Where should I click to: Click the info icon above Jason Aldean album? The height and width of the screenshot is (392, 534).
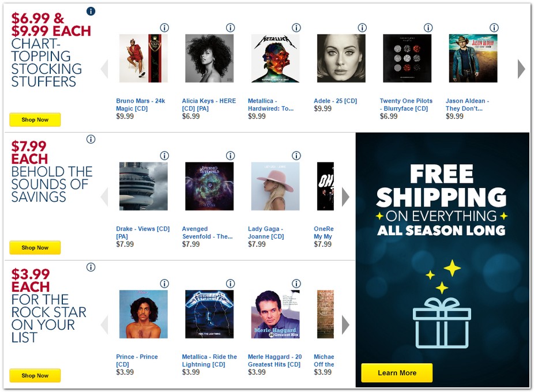[494, 27]
